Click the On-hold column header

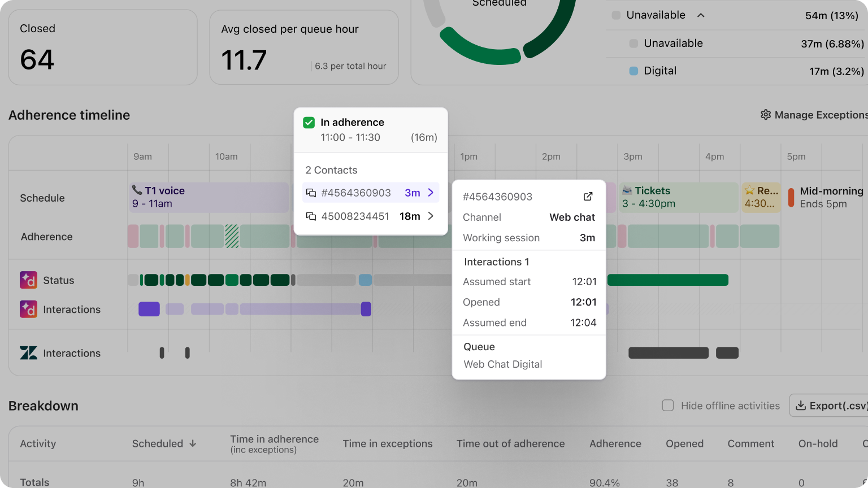(x=818, y=443)
